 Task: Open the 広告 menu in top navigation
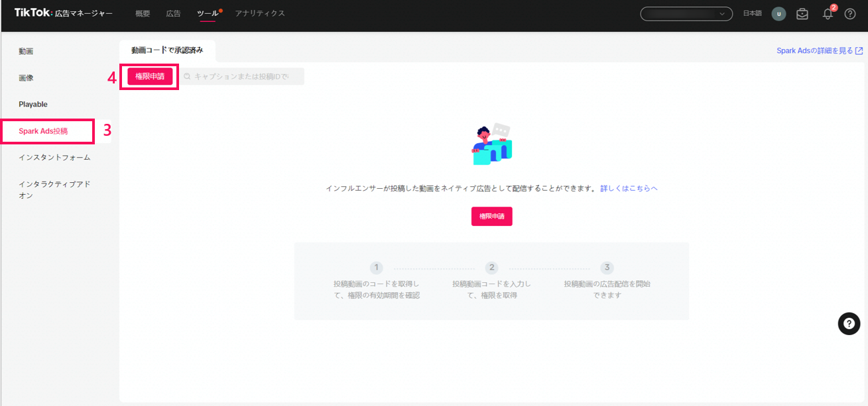tap(173, 13)
